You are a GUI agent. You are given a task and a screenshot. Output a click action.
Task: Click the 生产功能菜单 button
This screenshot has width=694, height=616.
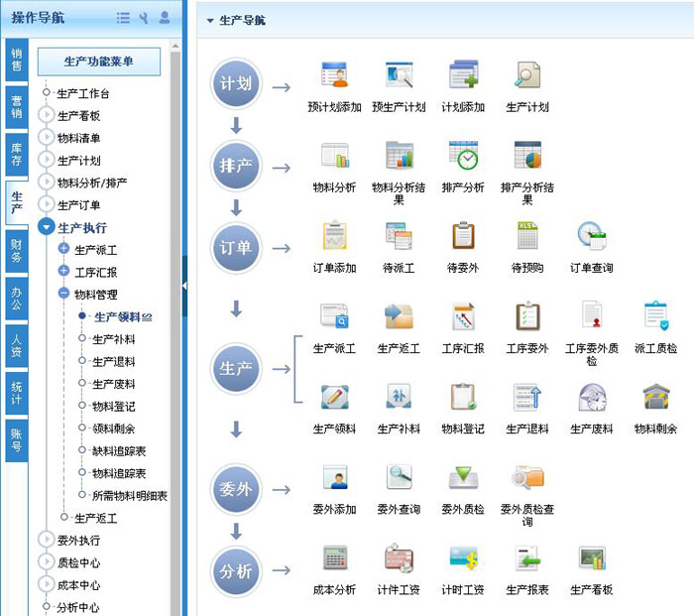click(98, 62)
